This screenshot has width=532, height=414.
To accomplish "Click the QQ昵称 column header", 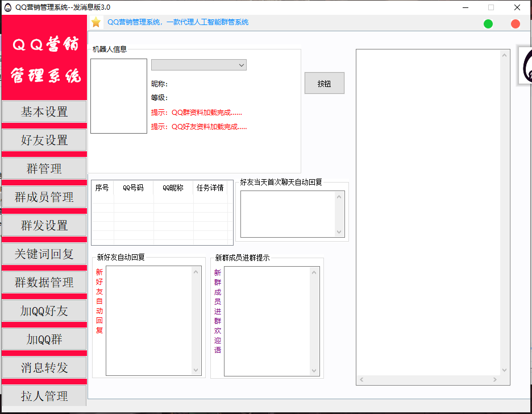I will click(x=173, y=188).
